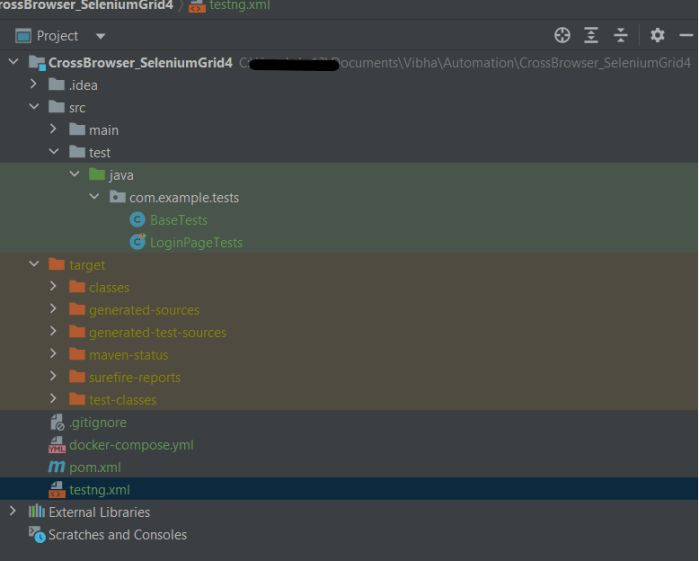Collapse the target folder chevron

tap(34, 264)
